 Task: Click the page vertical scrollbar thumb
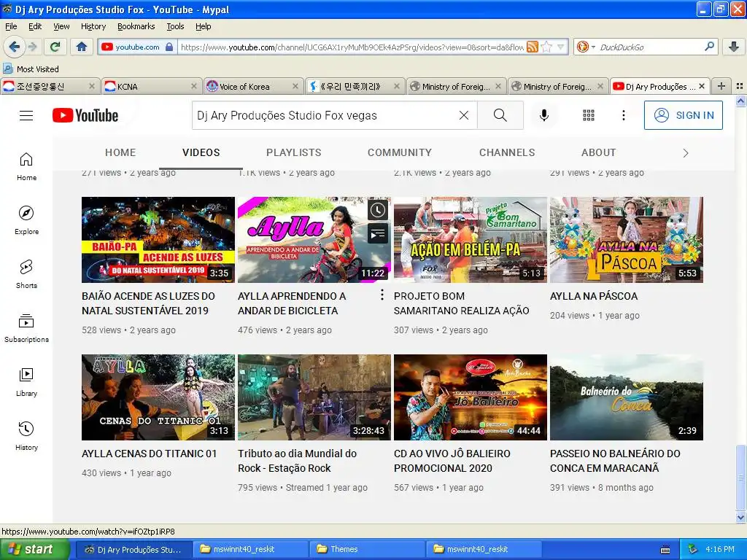point(740,478)
